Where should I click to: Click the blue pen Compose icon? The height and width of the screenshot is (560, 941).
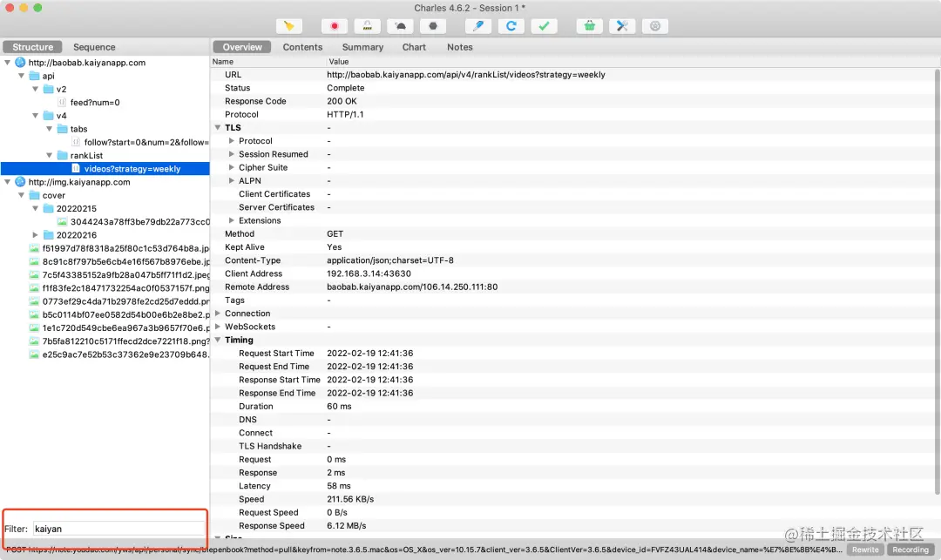click(478, 26)
